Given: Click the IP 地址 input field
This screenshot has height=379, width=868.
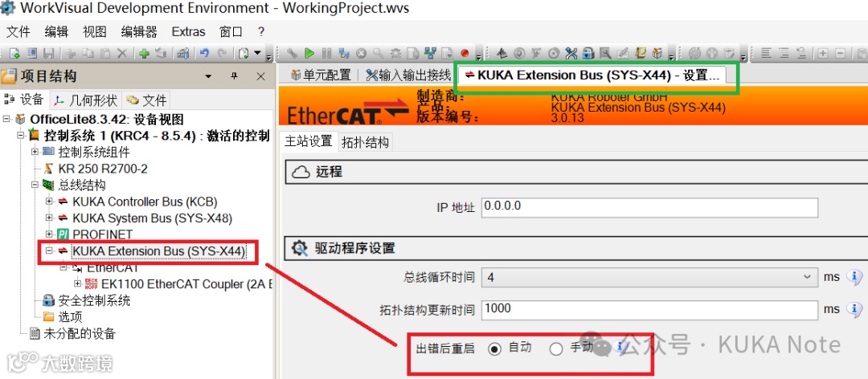Looking at the screenshot, I should click(649, 207).
